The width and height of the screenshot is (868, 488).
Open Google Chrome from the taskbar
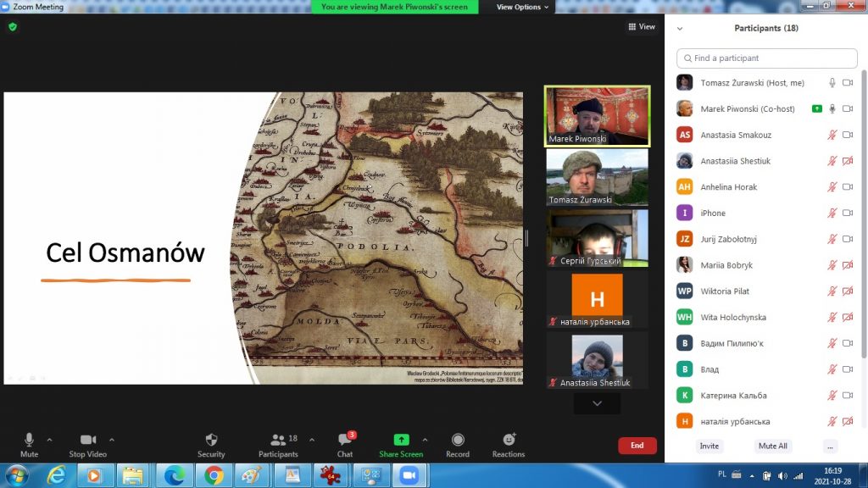point(214,475)
